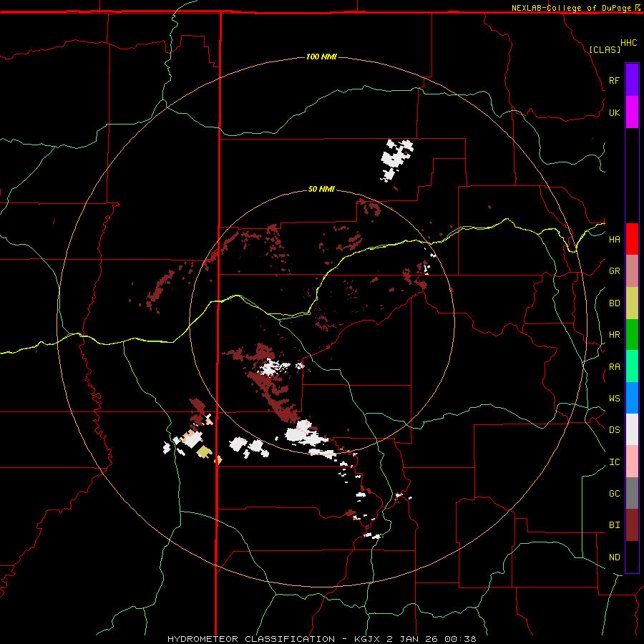Click the ND legend label
644x644 pixels.
point(614,557)
